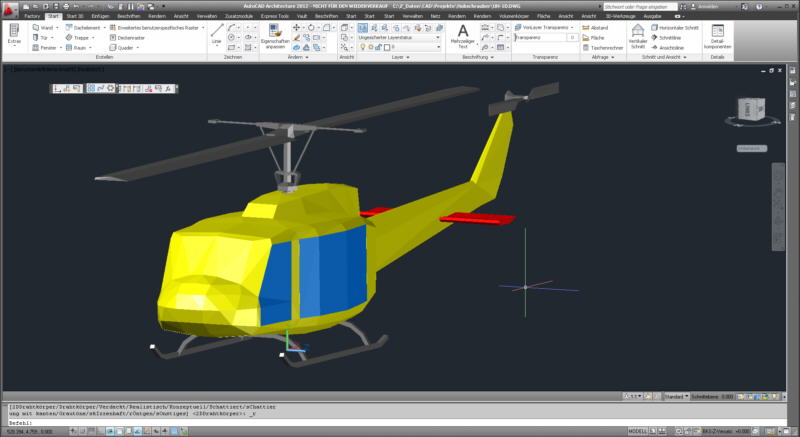Viewport: 800px width, 437px height.
Task: Click the Schnittlinie tool
Action: click(665, 38)
